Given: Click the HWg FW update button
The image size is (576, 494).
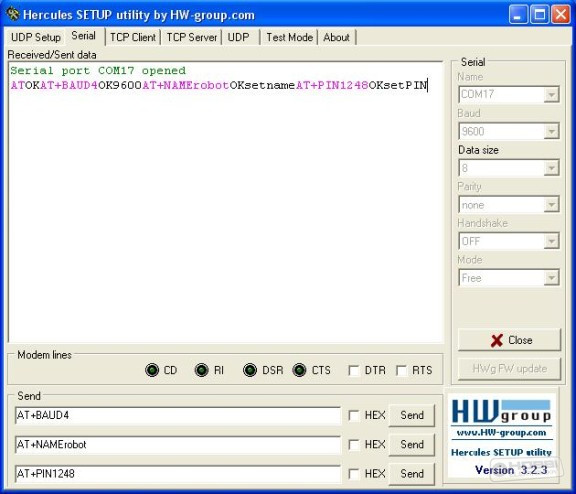Looking at the screenshot, I should [510, 368].
